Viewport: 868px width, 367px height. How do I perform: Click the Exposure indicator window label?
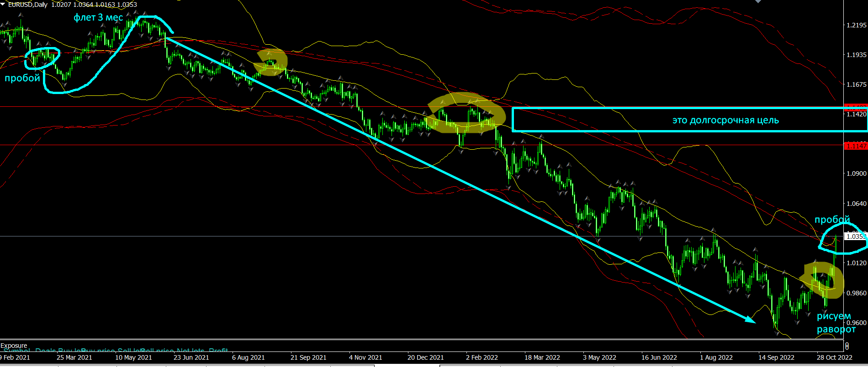click(14, 346)
